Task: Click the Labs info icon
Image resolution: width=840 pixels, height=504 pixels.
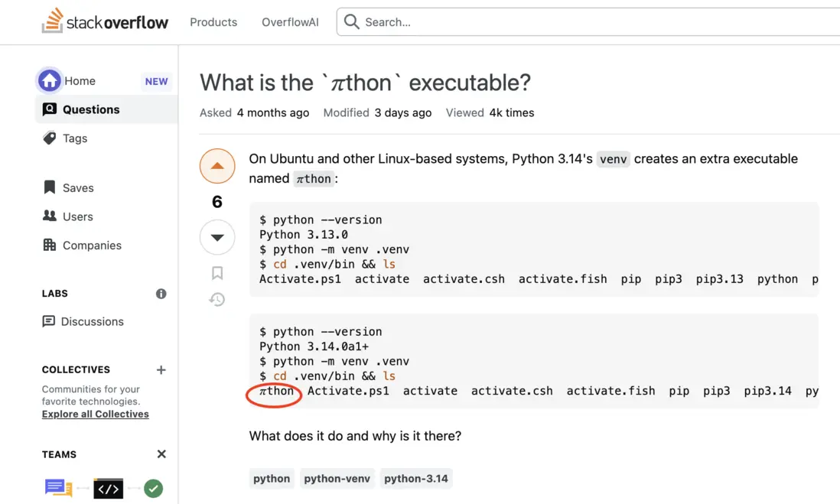Action: pyautogui.click(x=161, y=294)
